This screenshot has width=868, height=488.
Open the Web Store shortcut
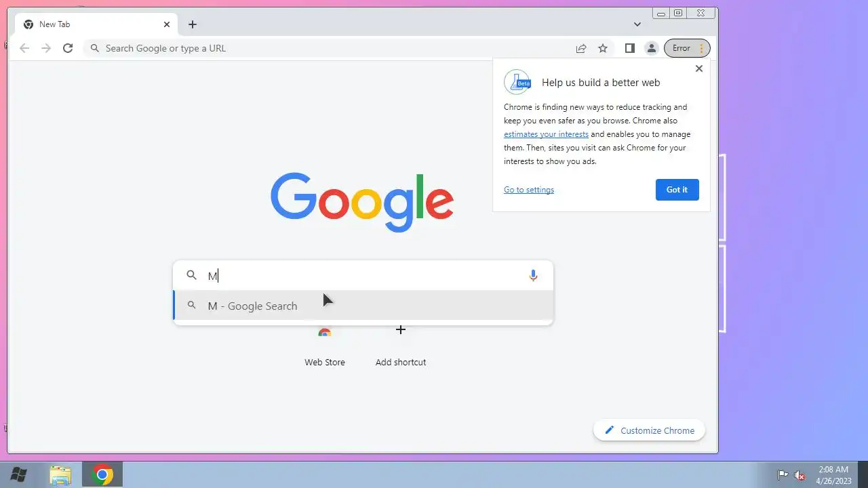[x=325, y=346]
